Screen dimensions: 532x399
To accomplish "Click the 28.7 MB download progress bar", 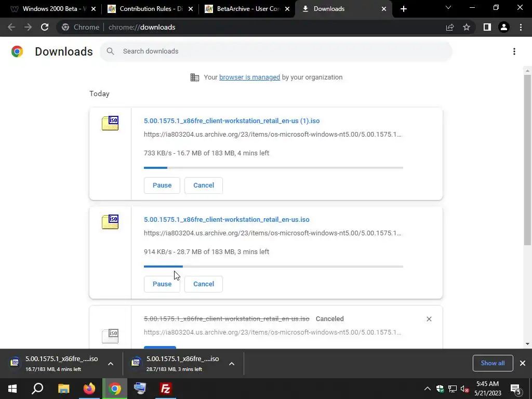I will tap(273, 267).
